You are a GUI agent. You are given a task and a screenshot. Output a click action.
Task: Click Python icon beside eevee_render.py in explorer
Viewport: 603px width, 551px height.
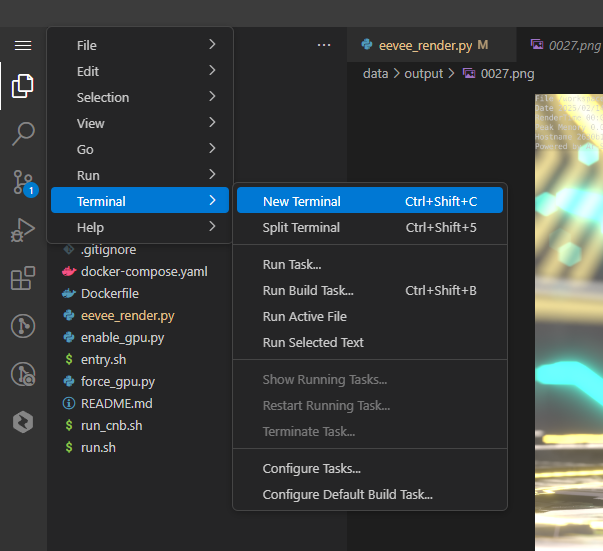tap(69, 315)
